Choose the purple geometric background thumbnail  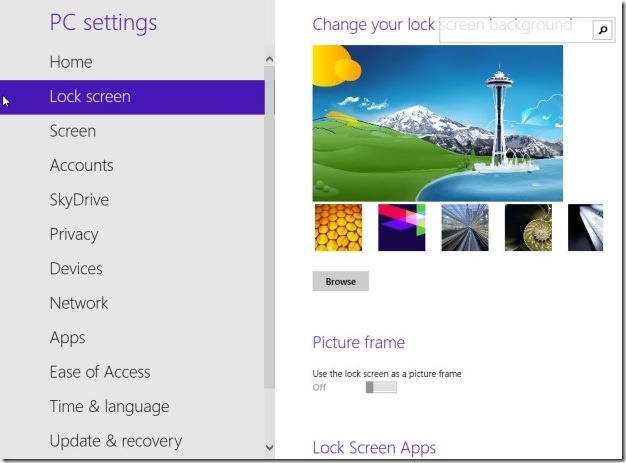(402, 228)
